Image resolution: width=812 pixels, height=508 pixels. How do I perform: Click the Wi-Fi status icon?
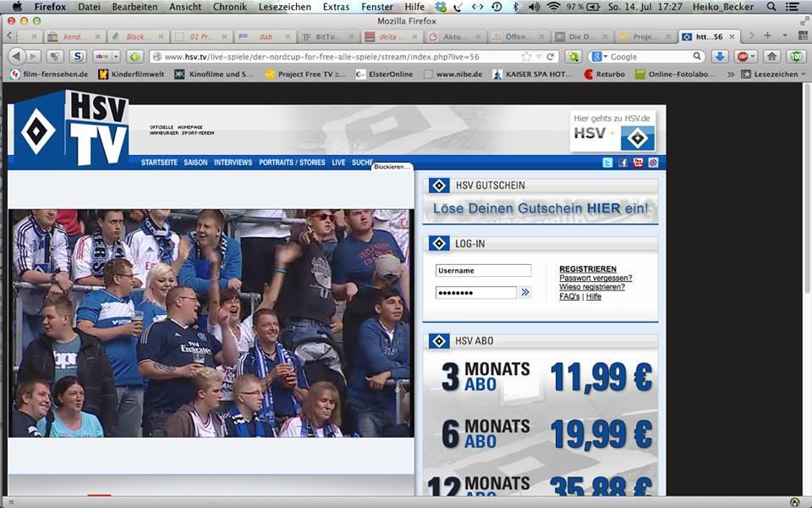pos(553,7)
